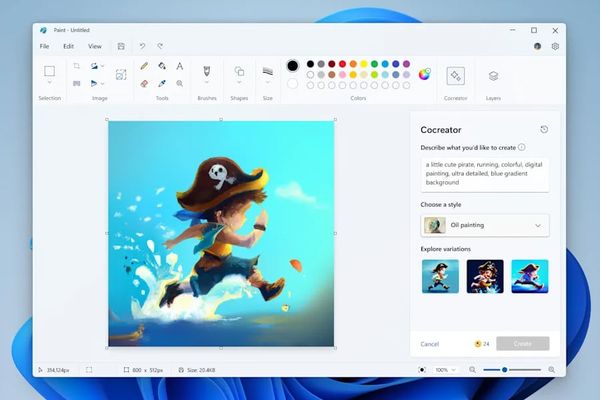Select the Fill bucket tool
600x400 pixels.
click(x=162, y=66)
